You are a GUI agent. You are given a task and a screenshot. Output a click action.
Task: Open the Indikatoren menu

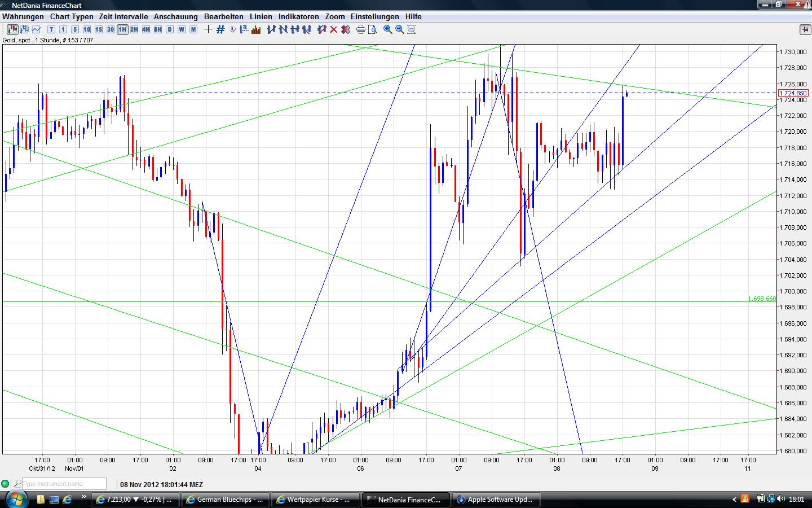click(298, 16)
